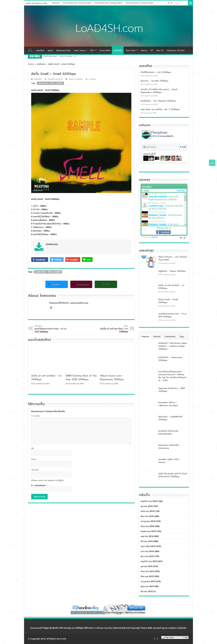Open Scrubb 320Kbps song link in sidebar
The width and height of the screenshot is (217, 644).
point(154,81)
